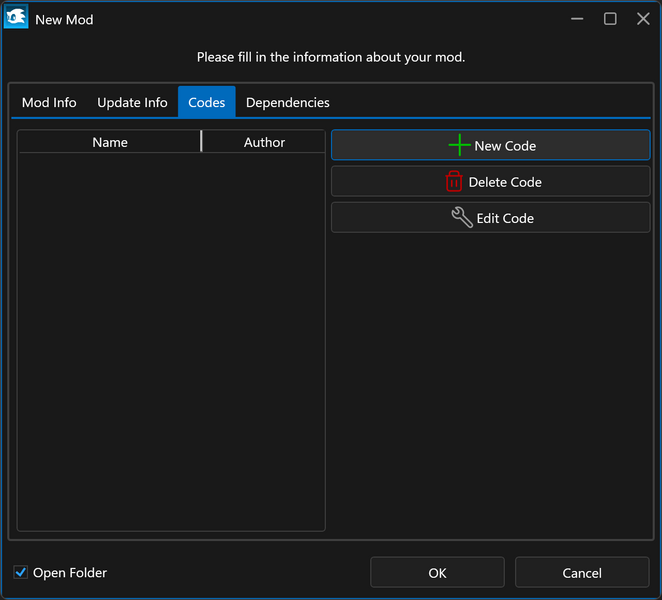This screenshot has height=600, width=662.
Task: Click the Author column header
Action: [264, 142]
